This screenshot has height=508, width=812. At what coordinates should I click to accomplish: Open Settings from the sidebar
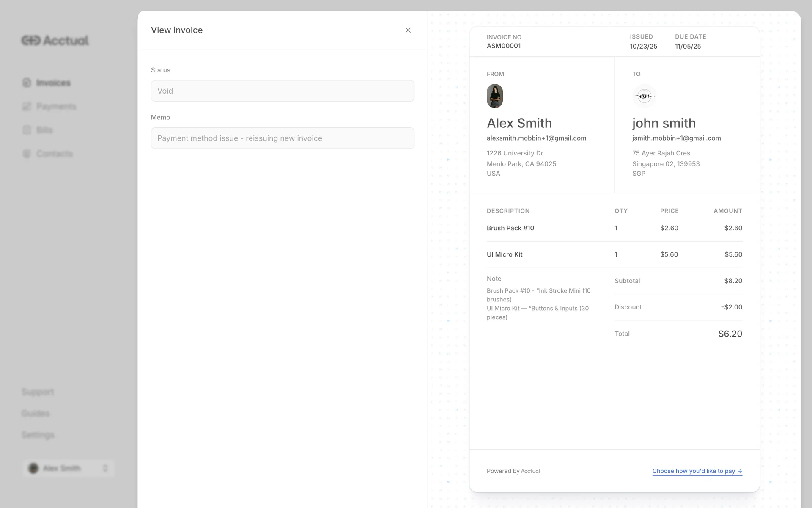tap(38, 435)
